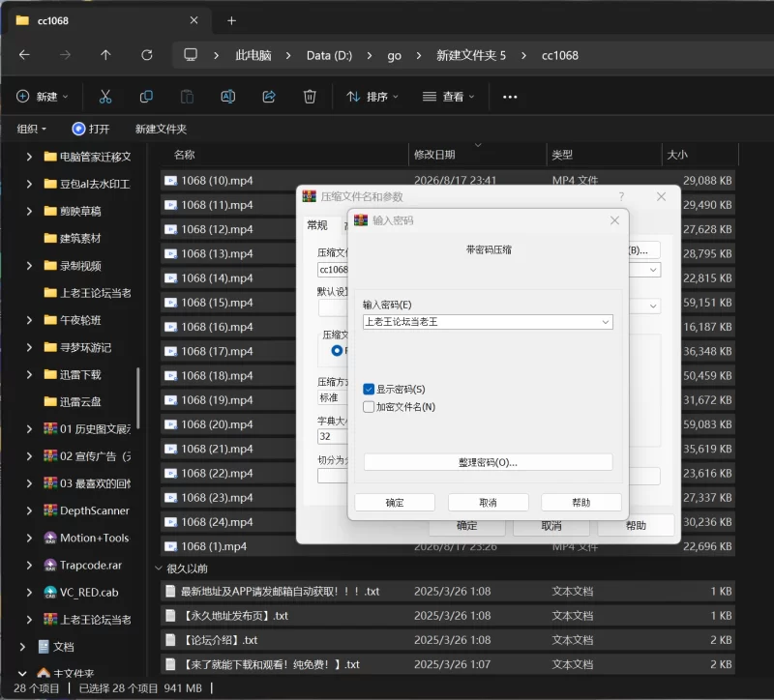Screen dimensions: 774x700
Task: Go back with the left arrow
Action: coord(24,55)
